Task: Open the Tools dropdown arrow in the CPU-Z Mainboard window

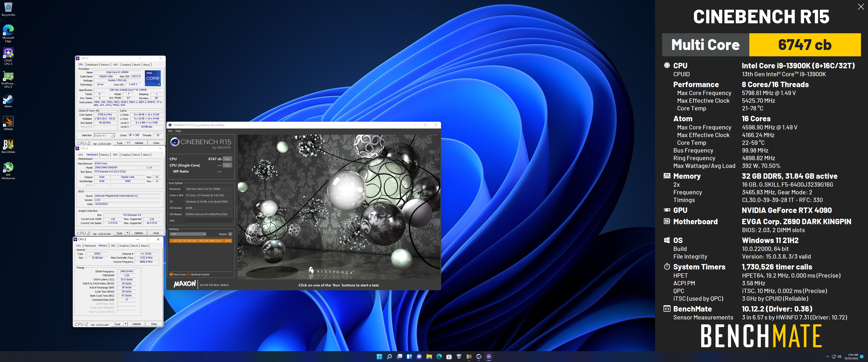Action: click(127, 233)
